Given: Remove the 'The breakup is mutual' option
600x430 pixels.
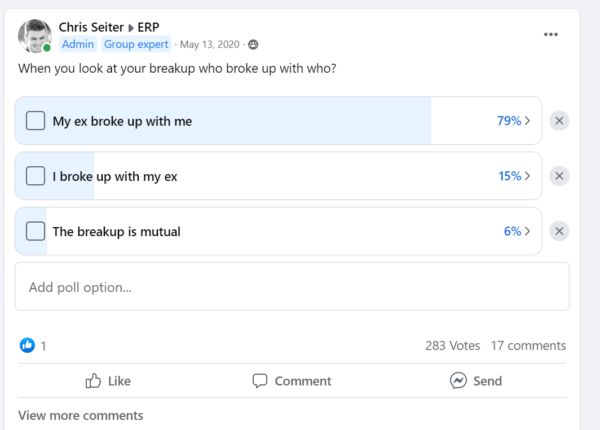Looking at the screenshot, I should click(559, 231).
